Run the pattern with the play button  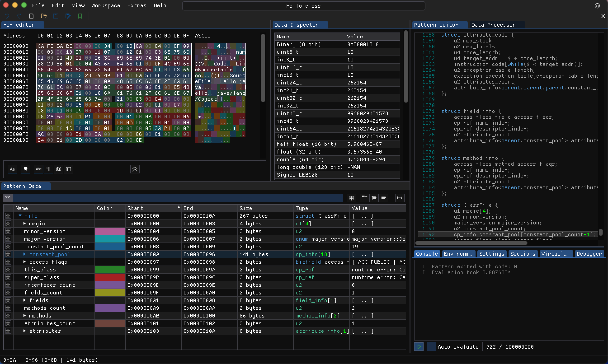coord(419,347)
